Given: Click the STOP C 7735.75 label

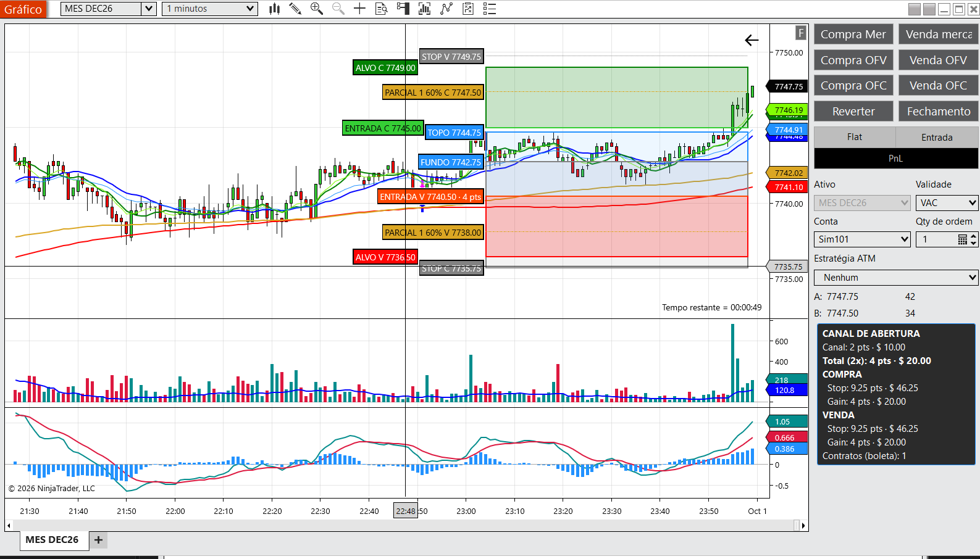Looking at the screenshot, I should [451, 268].
